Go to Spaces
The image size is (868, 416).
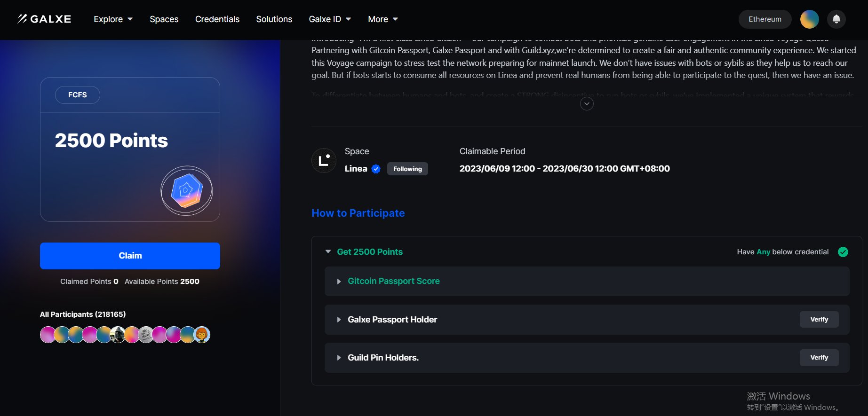pyautogui.click(x=164, y=19)
